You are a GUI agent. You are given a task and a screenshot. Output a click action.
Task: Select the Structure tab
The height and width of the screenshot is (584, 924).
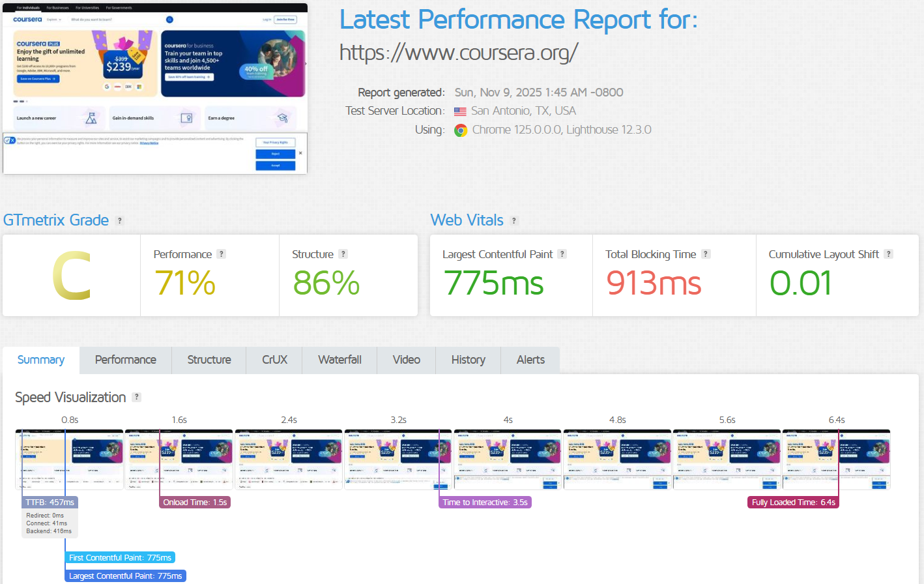(209, 360)
